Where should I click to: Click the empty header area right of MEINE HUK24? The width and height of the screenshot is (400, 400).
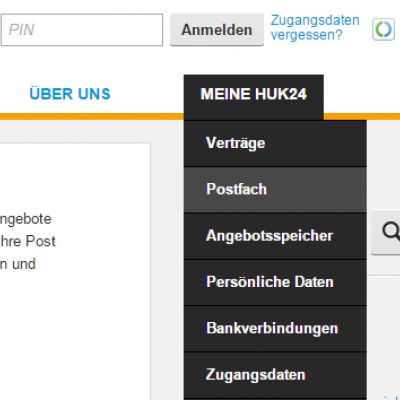(x=362, y=94)
